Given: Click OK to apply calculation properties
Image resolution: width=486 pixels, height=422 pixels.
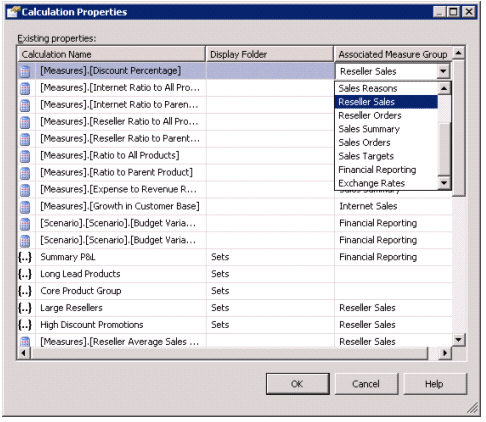Looking at the screenshot, I should [x=298, y=384].
